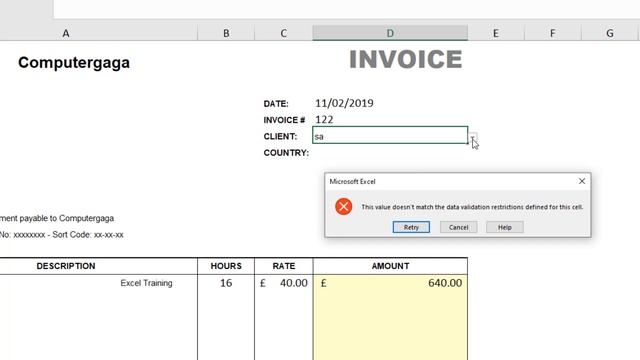Open Help from the validation error dialog
Image resolution: width=640 pixels, height=360 pixels.
504,227
